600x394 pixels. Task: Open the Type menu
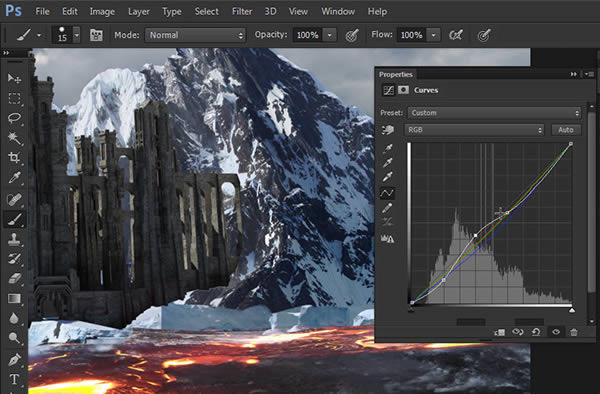pos(171,12)
